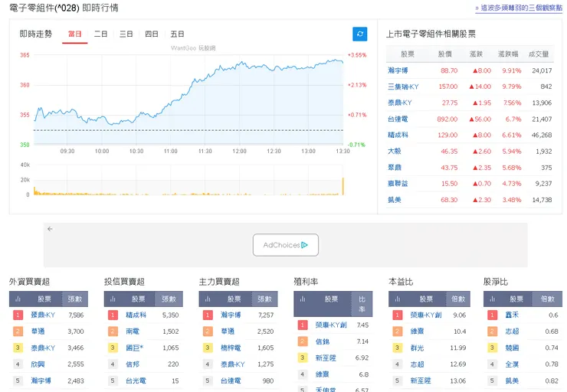Open 華通 in 主力買賣超 list

(x=228, y=332)
